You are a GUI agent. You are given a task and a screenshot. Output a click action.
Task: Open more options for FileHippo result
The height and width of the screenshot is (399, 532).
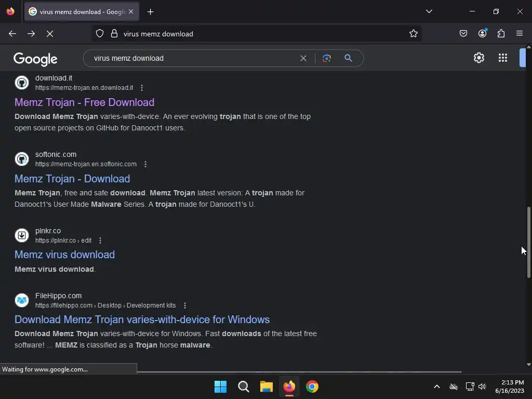(x=185, y=305)
